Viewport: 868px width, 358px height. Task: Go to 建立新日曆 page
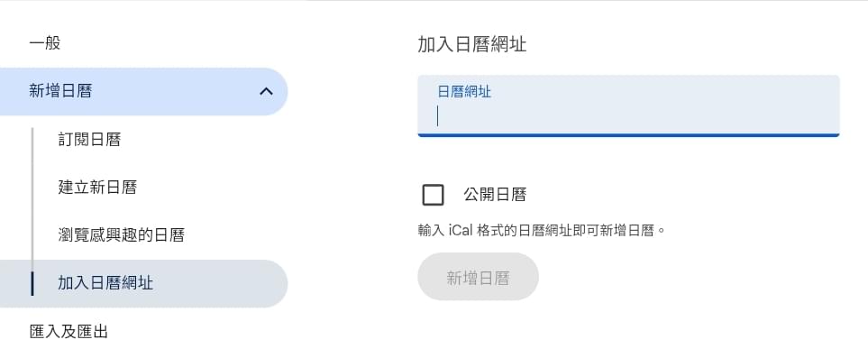click(x=97, y=188)
